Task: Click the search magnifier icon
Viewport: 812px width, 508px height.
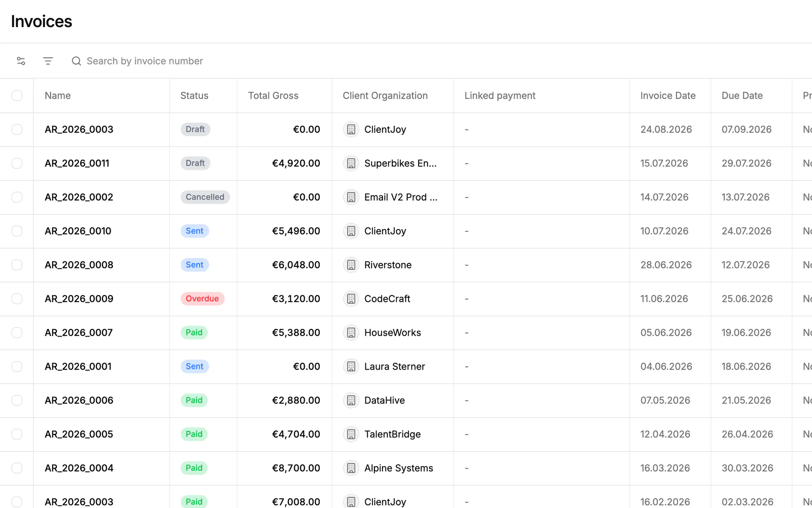Action: pos(76,61)
